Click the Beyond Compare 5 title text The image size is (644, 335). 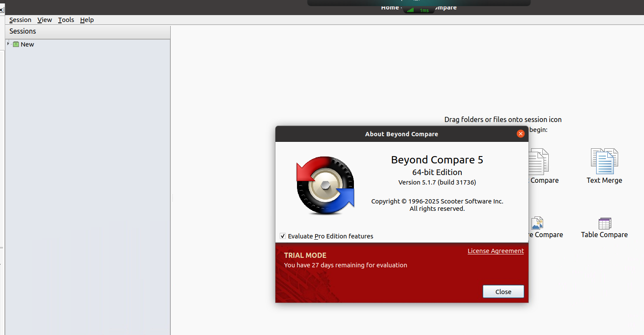437,160
